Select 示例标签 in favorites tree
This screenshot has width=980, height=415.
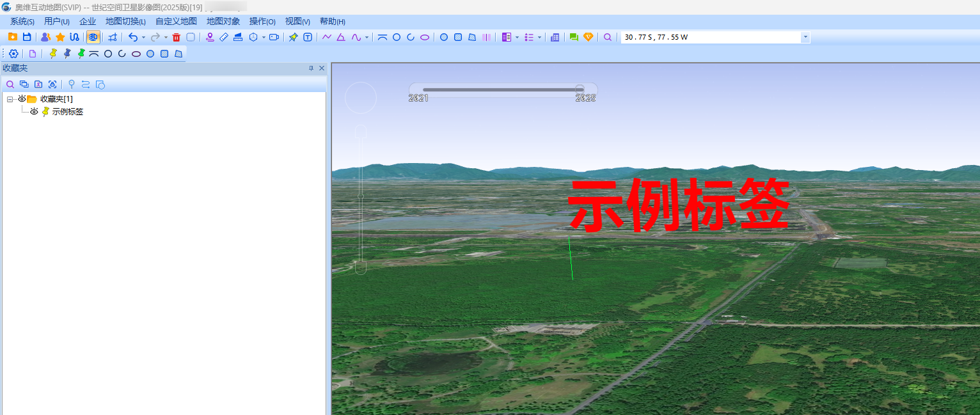click(68, 111)
